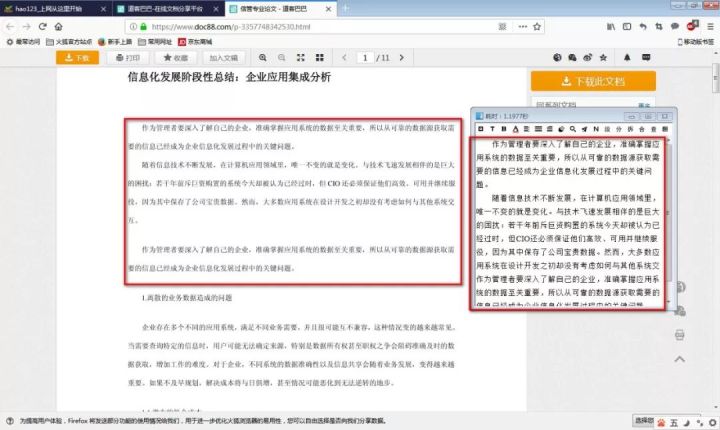This screenshot has height=430, width=720.
Task: Click the paper-plane send icon in OCR toolbar
Action: 584,129
